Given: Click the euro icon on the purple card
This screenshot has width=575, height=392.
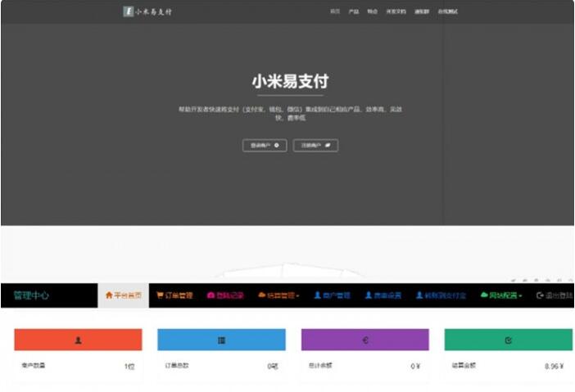Looking at the screenshot, I should [365, 340].
